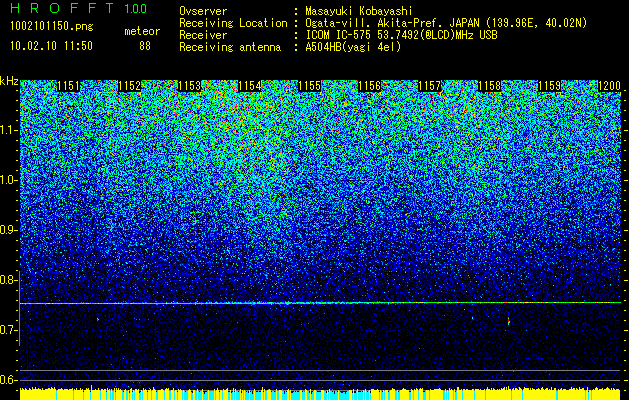Click the red meteor echo near 1158

coord(508,321)
